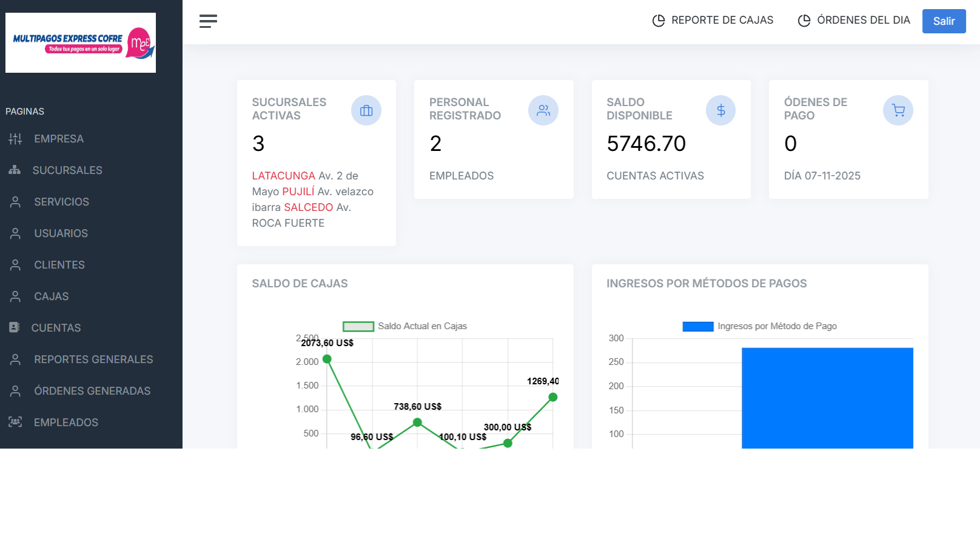This screenshot has height=548, width=980.
Task: Click the Multipagos Express Cofre logo
Action: (x=81, y=43)
